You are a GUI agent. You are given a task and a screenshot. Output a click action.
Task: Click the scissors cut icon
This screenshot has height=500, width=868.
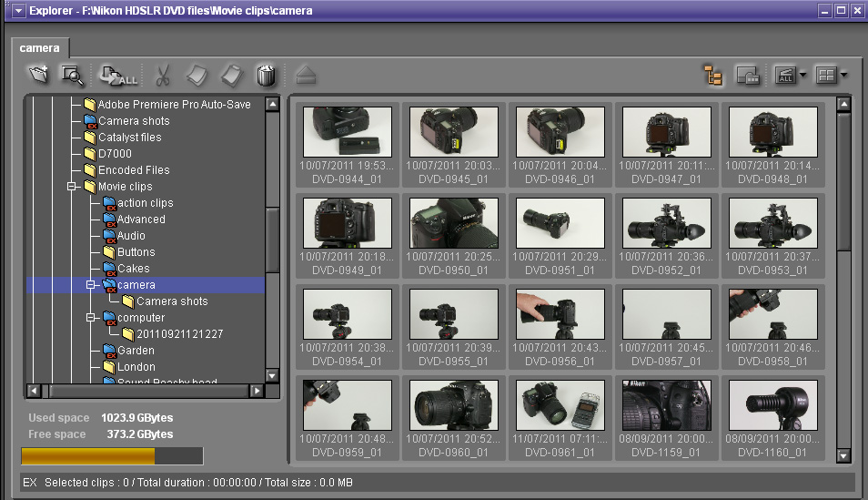pos(164,75)
